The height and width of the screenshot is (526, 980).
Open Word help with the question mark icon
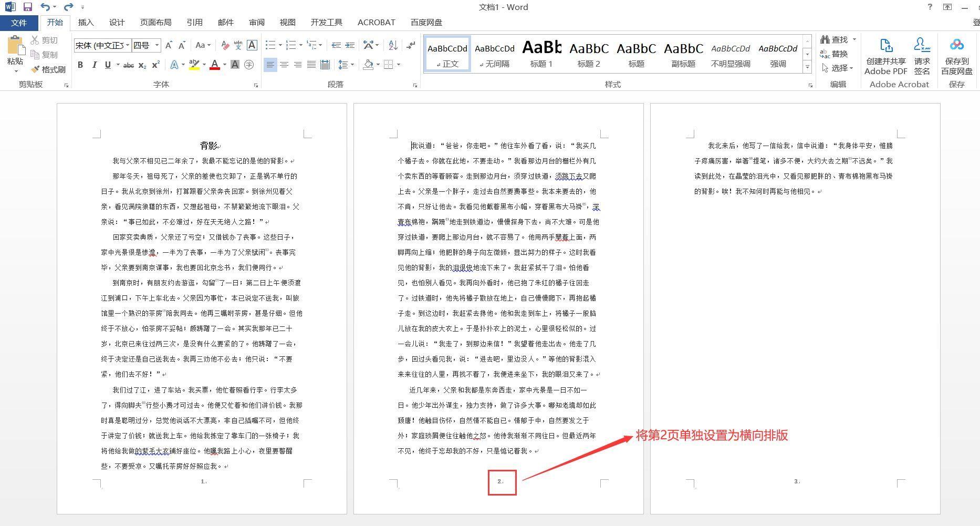pyautogui.click(x=930, y=7)
